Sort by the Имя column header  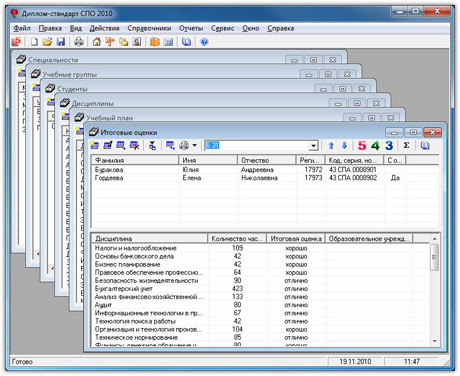click(208, 160)
